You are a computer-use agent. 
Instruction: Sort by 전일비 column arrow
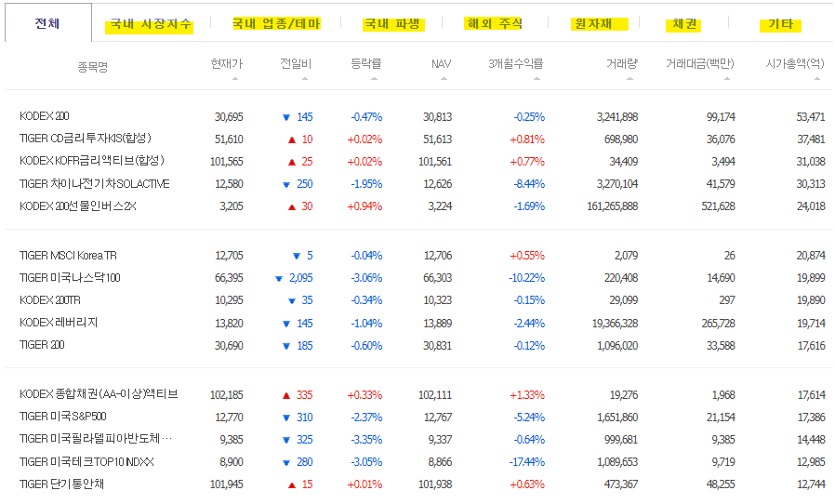[305, 78]
